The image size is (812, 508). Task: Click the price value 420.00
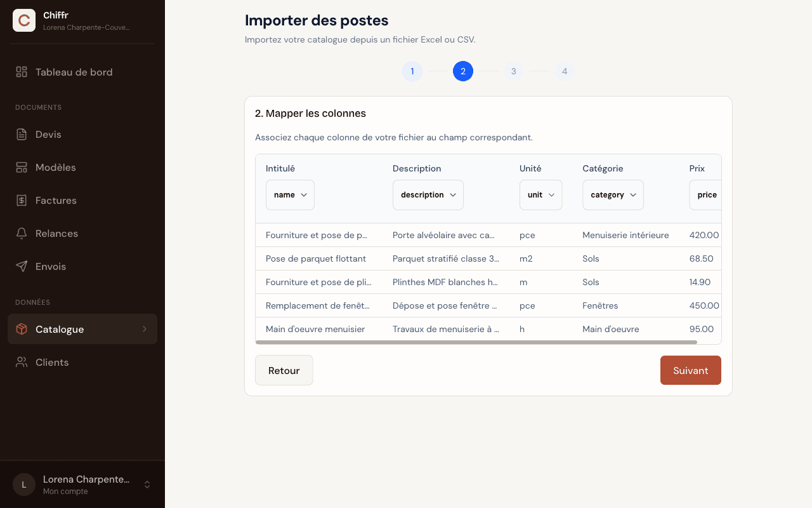click(x=704, y=235)
